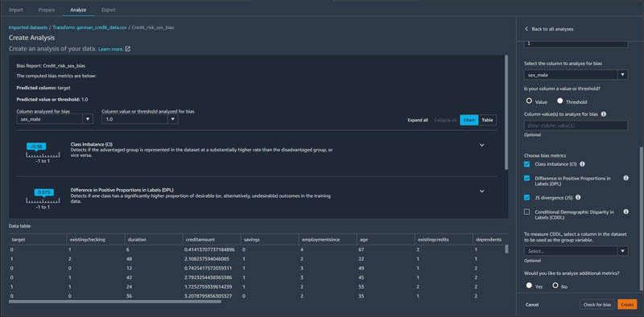Enable the CDDL metric checkbox
The image size is (644, 317).
[x=527, y=212]
